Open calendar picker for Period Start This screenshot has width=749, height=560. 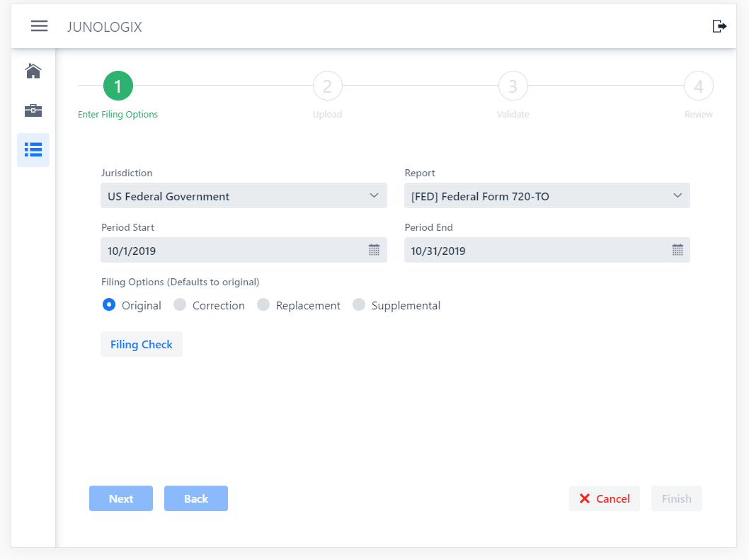[x=374, y=250]
